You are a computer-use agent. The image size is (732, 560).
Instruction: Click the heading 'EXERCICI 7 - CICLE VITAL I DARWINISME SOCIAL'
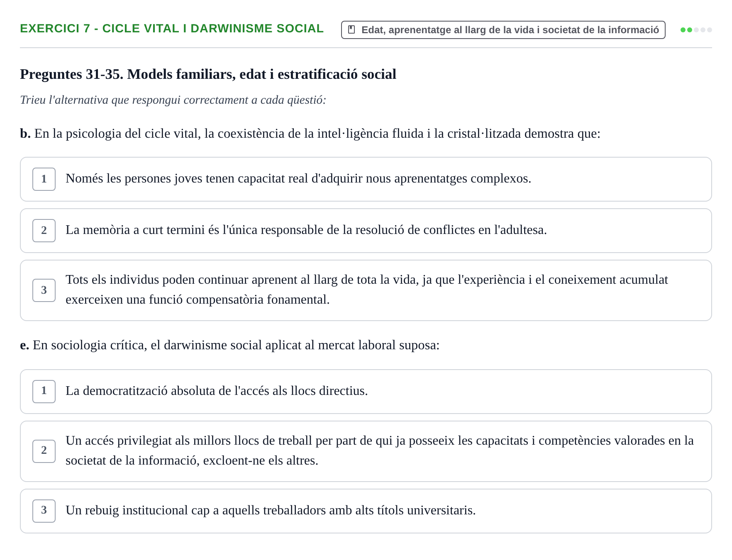(x=172, y=29)
